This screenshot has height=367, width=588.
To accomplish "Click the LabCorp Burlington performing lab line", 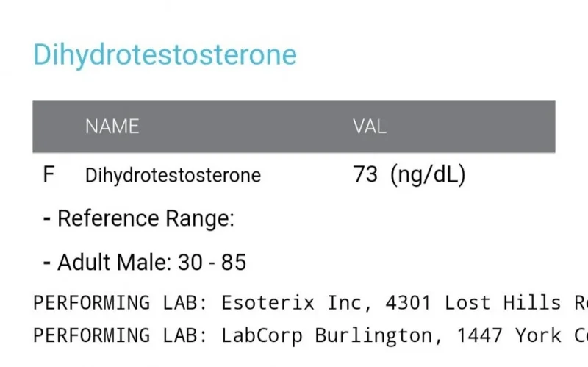I will 310,335.
